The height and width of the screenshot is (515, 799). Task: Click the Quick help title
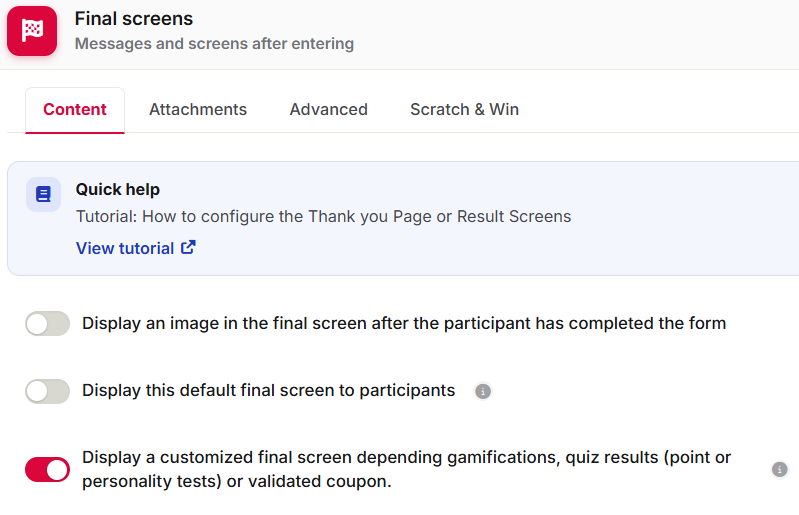click(x=118, y=189)
